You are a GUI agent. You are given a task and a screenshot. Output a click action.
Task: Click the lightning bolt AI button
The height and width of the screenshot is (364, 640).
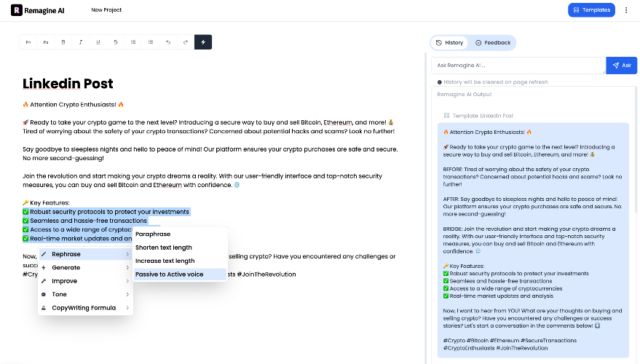pyautogui.click(x=203, y=42)
